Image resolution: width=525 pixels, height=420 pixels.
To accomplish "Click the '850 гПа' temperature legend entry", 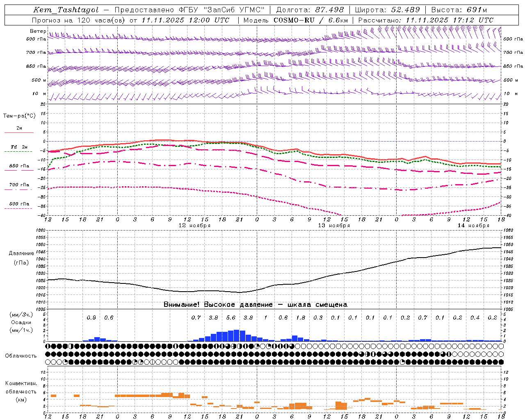I will pyautogui.click(x=19, y=166).
